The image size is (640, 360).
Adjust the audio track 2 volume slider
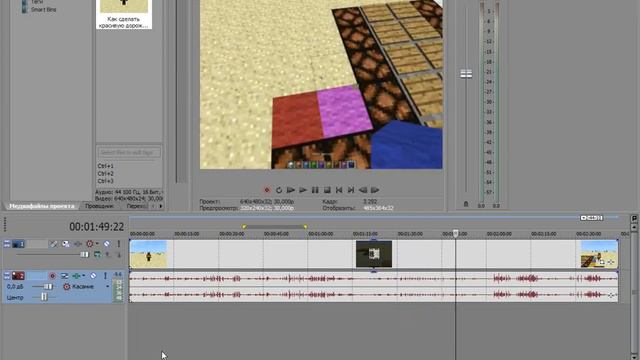[x=48, y=287]
